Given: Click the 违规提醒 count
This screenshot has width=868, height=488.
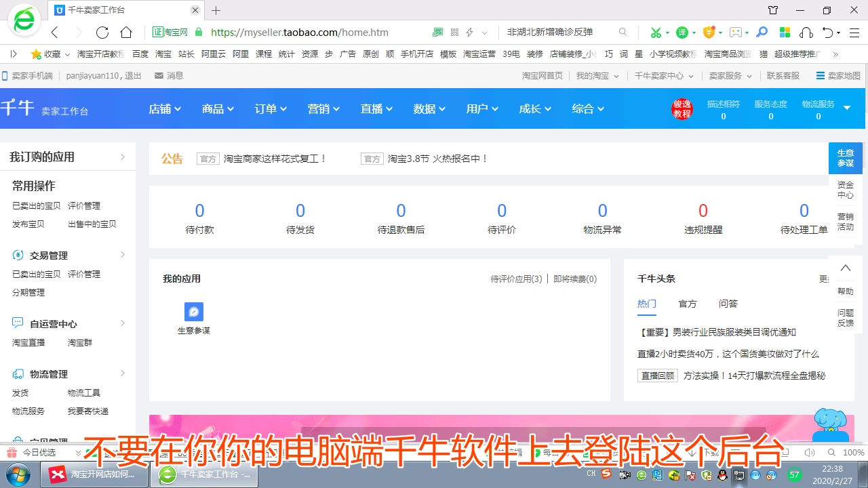Looking at the screenshot, I should [x=703, y=211].
